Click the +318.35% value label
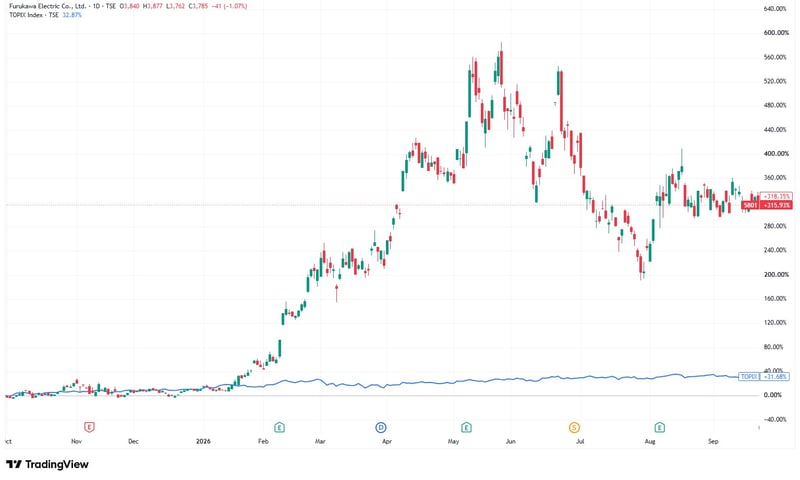Screen dimensions: 800x480 click(776, 196)
